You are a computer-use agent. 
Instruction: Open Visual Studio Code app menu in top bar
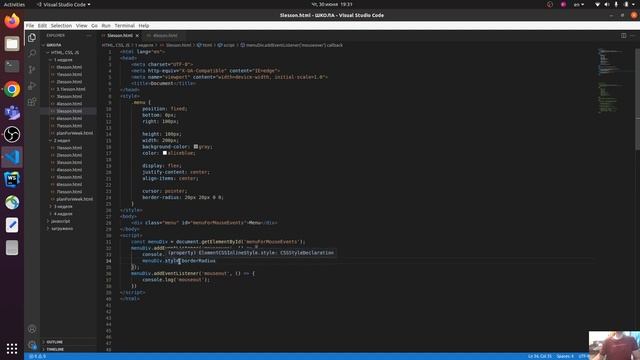point(64,4)
